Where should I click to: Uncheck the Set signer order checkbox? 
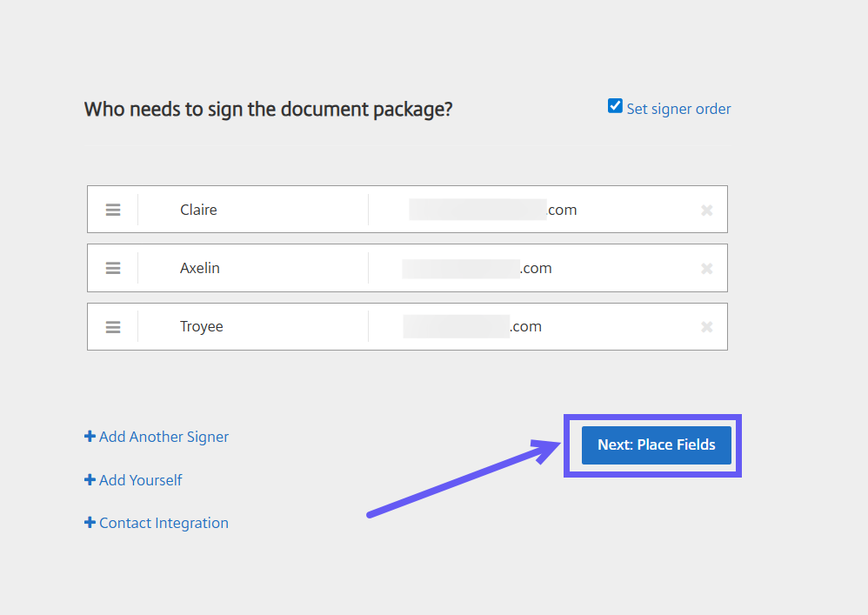pyautogui.click(x=615, y=105)
